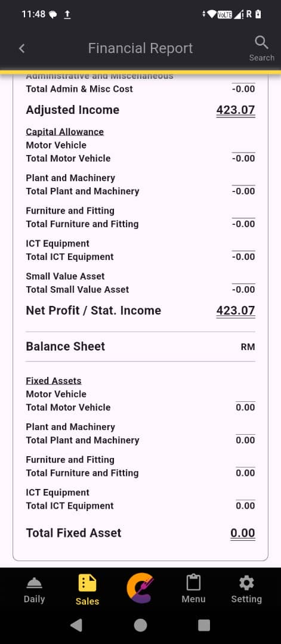Select Net Profit / Stat. Income value

pos(236,311)
